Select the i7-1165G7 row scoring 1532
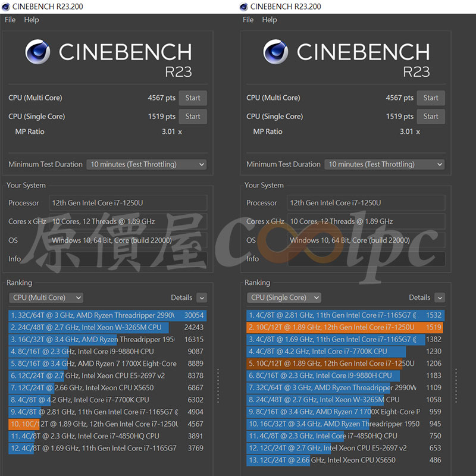The width and height of the screenshot is (476, 476). click(346, 315)
